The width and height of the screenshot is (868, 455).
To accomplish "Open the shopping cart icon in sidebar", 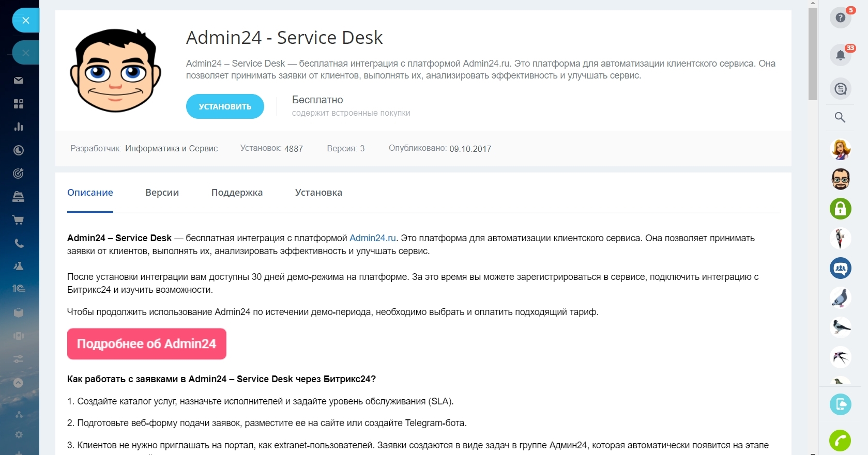I will (19, 220).
